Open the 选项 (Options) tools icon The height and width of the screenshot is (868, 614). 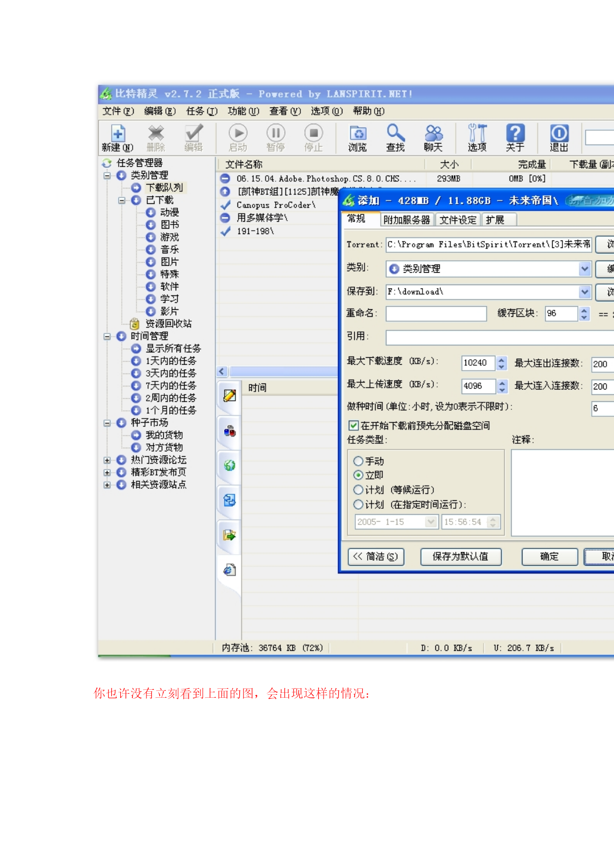(x=477, y=138)
